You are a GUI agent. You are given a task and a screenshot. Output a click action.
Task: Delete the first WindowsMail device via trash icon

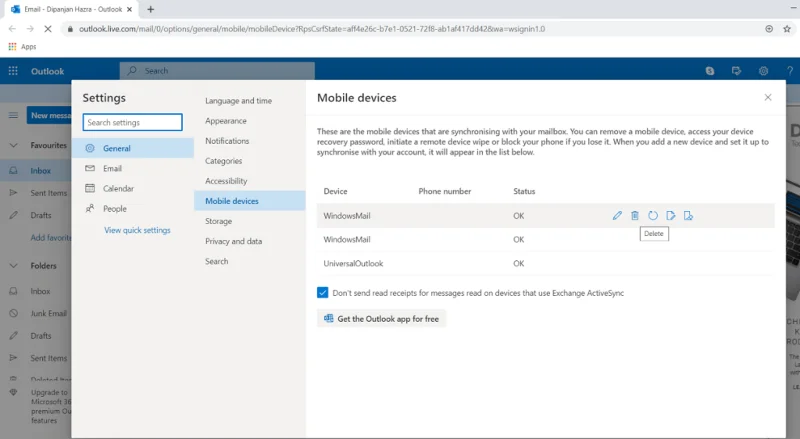[635, 215]
